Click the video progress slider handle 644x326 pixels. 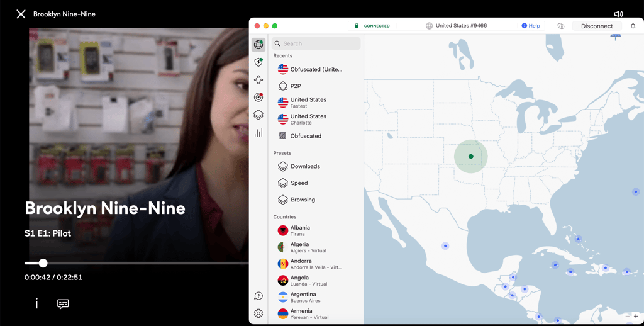43,263
